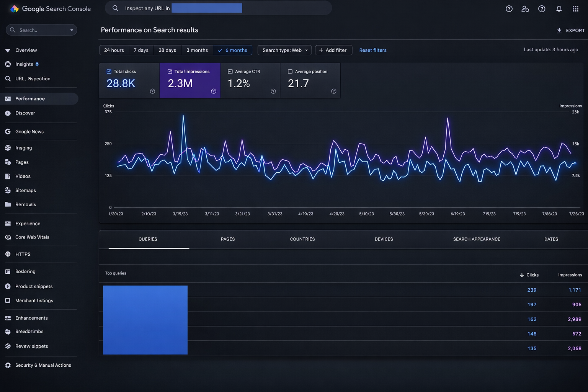The width and height of the screenshot is (588, 392).
Task: Click the Reset filters link
Action: pyautogui.click(x=372, y=50)
